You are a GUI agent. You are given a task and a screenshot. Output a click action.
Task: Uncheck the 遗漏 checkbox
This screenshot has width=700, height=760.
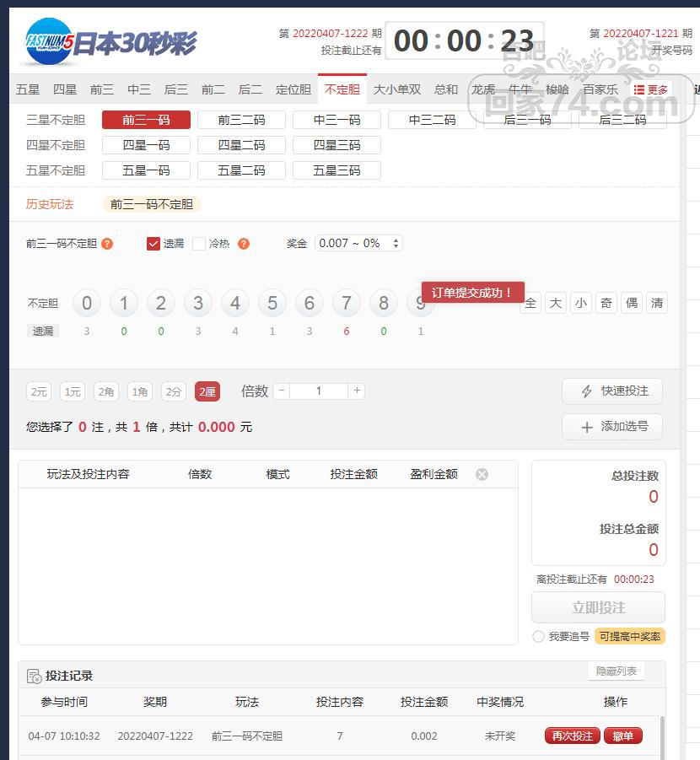coord(153,244)
